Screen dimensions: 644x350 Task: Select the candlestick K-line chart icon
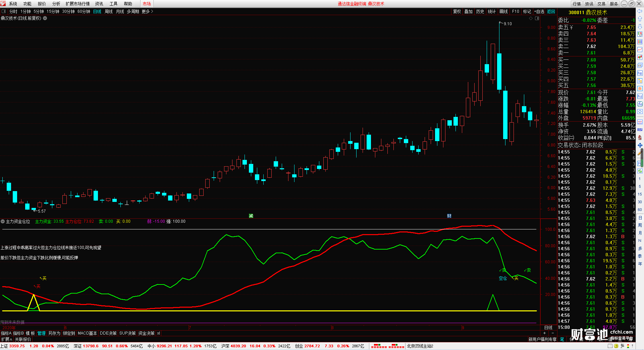(640, 57)
